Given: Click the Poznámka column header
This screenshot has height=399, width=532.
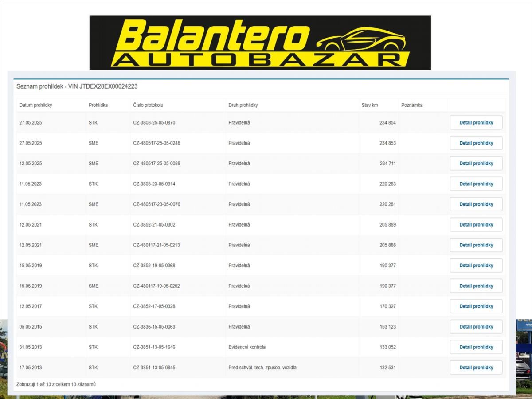Looking at the screenshot, I should (x=412, y=105).
